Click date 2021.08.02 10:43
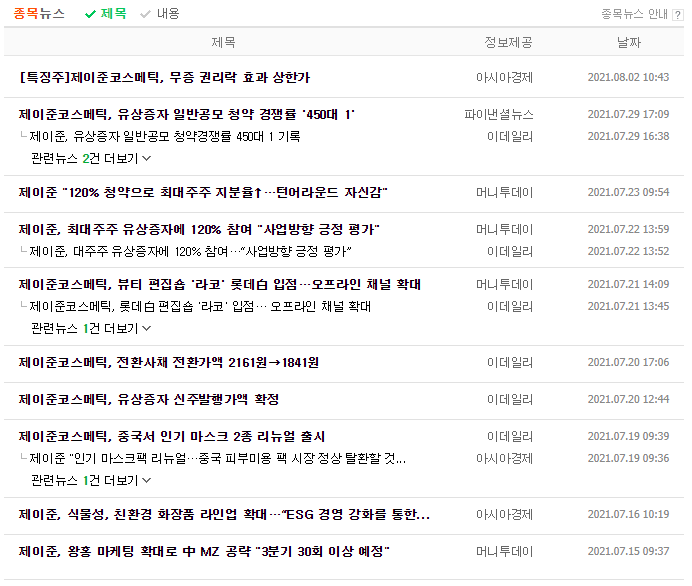Viewport: 692px width, 586px height. (628, 77)
